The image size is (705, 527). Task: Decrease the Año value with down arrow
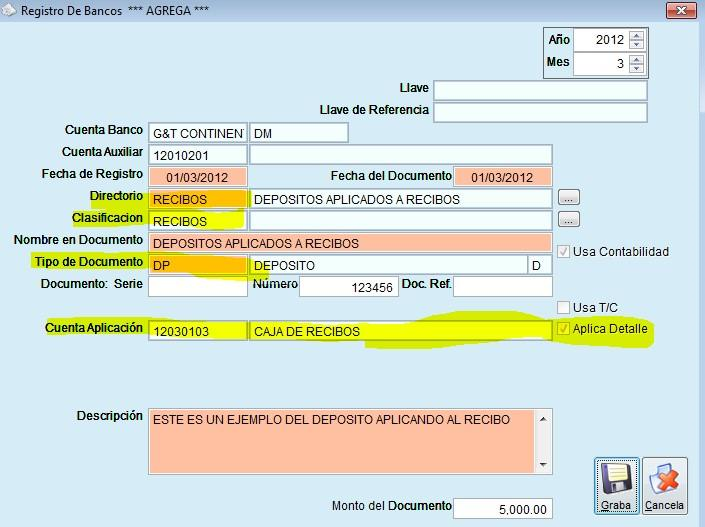pos(636,46)
